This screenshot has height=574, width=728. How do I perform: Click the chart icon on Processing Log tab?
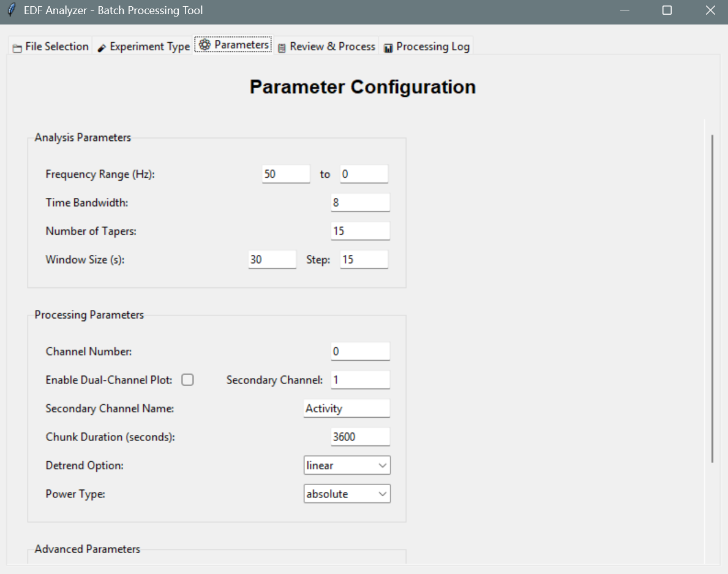click(x=388, y=48)
